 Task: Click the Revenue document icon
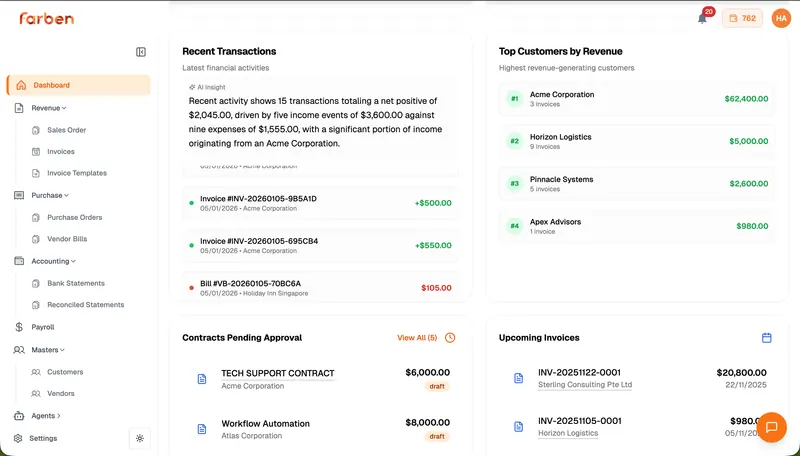coord(19,108)
